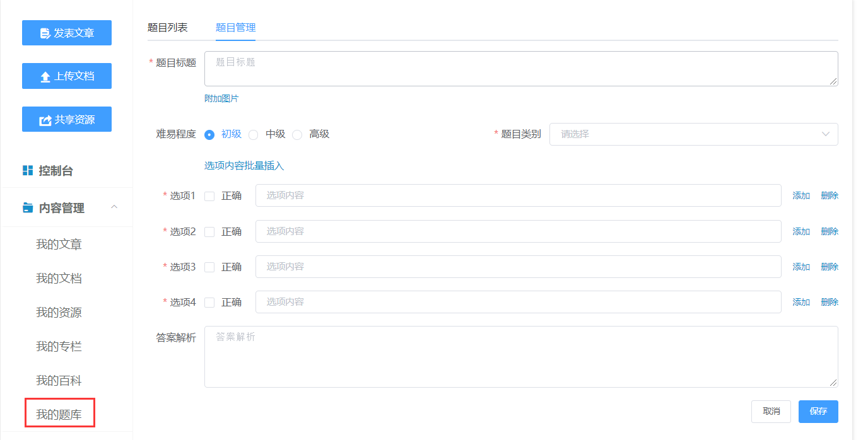868x440 pixels.
Task: Click 删除 link for 选项2
Action: 830,231
